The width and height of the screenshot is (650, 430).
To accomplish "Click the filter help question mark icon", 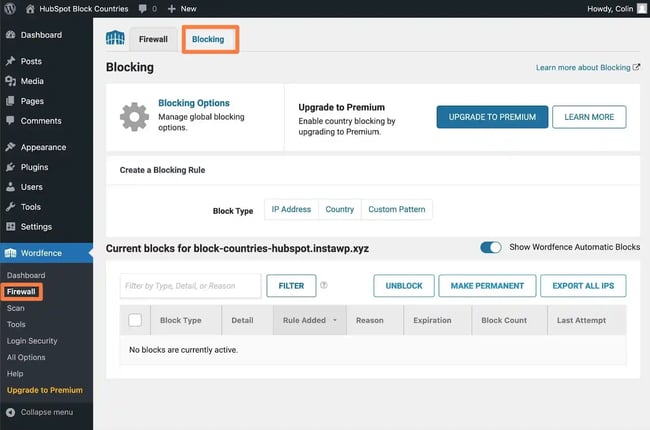I will point(324,286).
